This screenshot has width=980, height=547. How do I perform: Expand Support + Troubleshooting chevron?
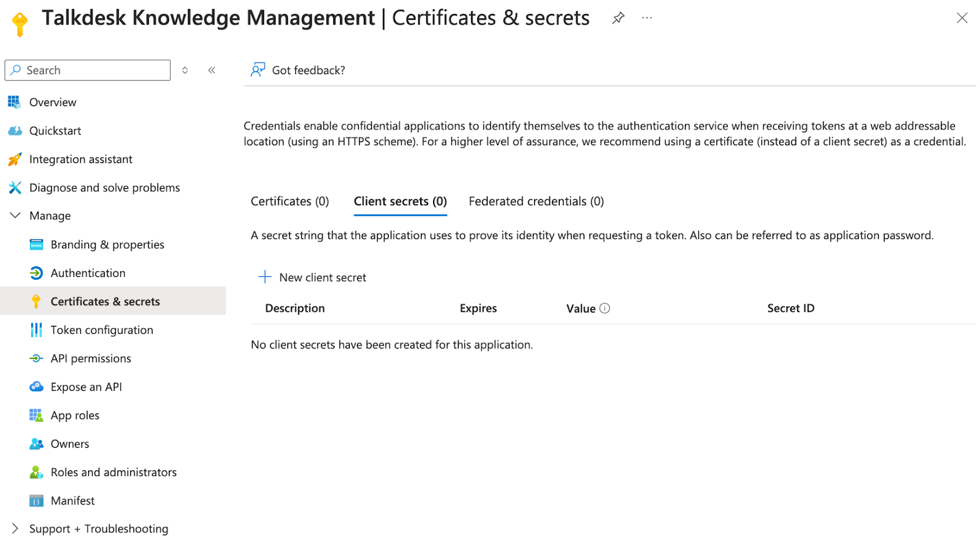coord(15,529)
